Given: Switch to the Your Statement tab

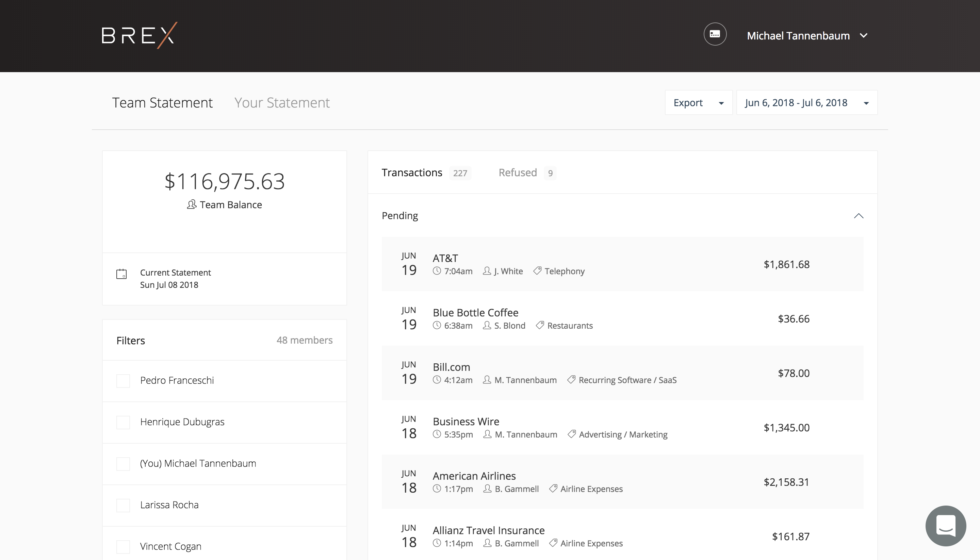Looking at the screenshot, I should click(x=282, y=103).
